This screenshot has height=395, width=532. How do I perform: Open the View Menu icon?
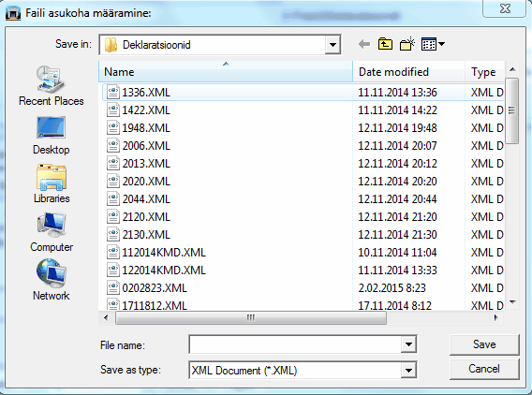point(433,44)
